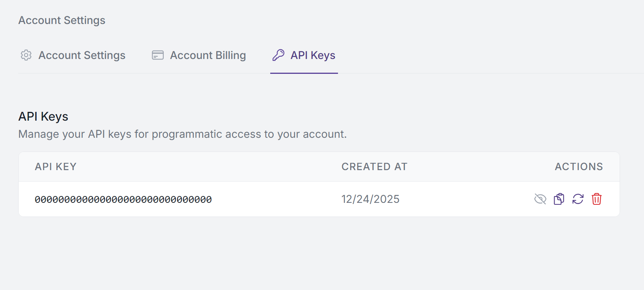Click the bold API Keys section heading
The height and width of the screenshot is (290, 644).
pos(43,116)
